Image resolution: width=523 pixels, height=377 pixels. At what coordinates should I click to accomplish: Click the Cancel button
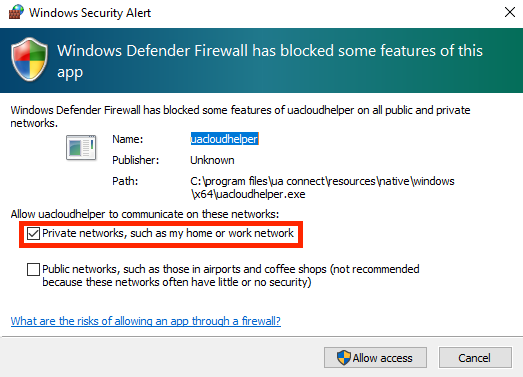click(x=475, y=358)
